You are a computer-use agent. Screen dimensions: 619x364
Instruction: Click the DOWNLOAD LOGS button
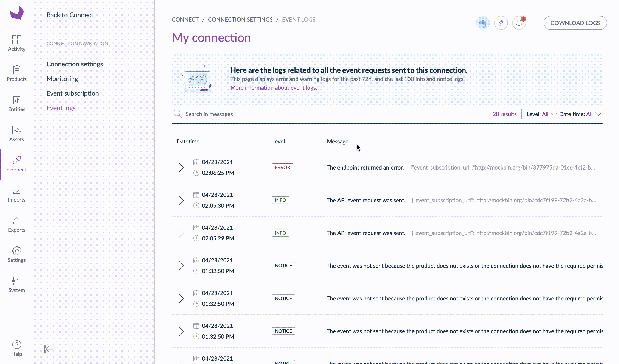tap(575, 23)
